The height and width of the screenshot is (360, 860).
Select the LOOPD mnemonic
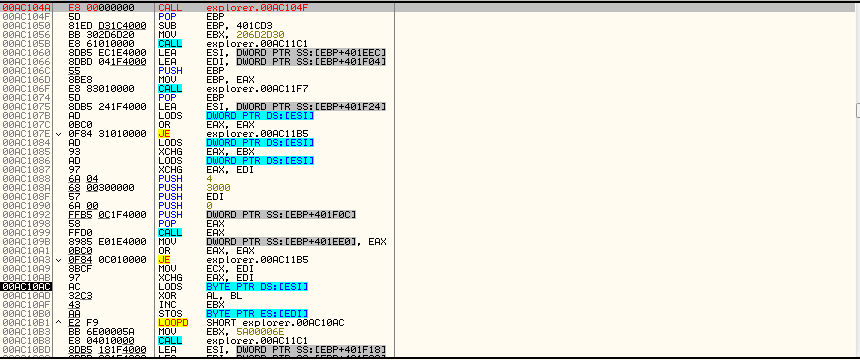(x=173, y=323)
